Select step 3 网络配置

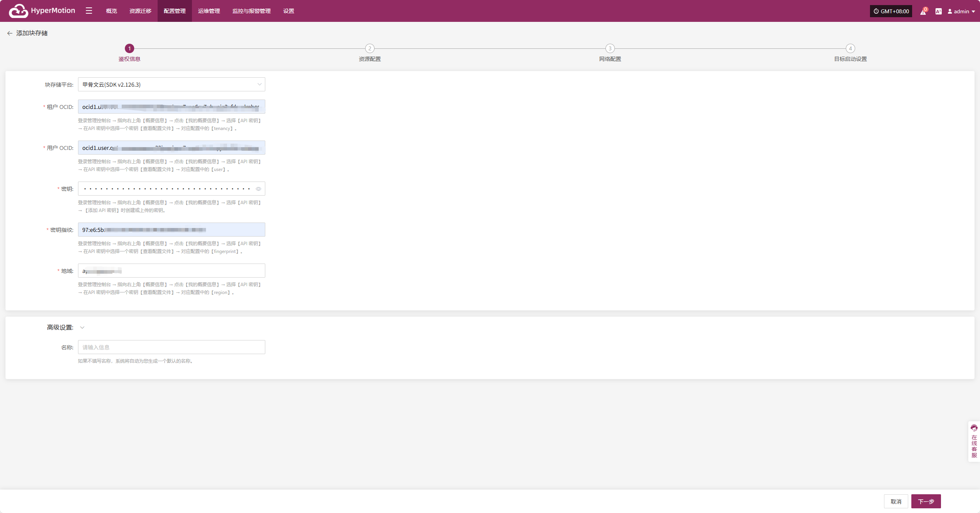coord(610,53)
